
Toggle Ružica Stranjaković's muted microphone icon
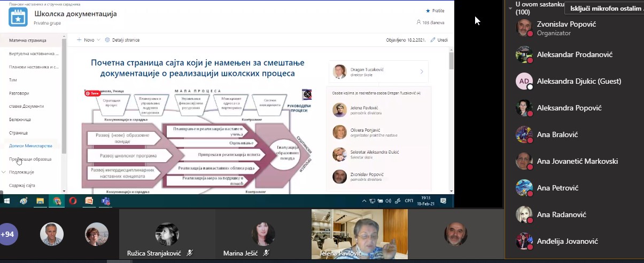(191, 253)
